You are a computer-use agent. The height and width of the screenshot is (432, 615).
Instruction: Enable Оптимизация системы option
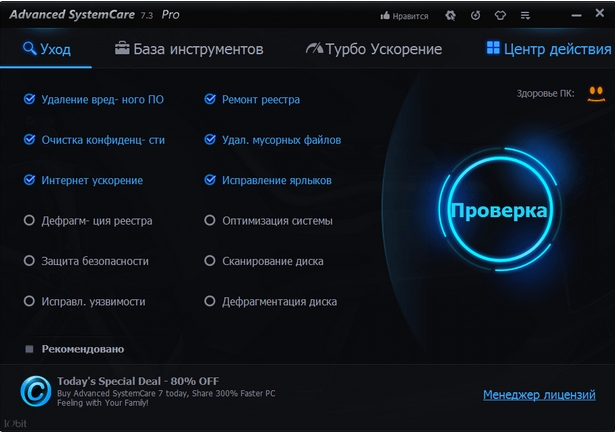click(210, 220)
